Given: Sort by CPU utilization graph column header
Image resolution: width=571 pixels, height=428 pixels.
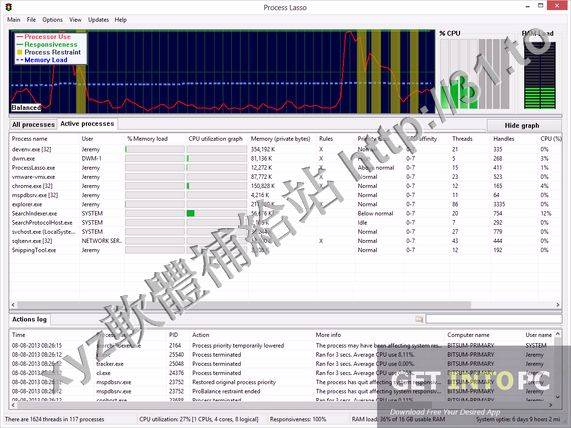Looking at the screenshot, I should tap(216, 139).
